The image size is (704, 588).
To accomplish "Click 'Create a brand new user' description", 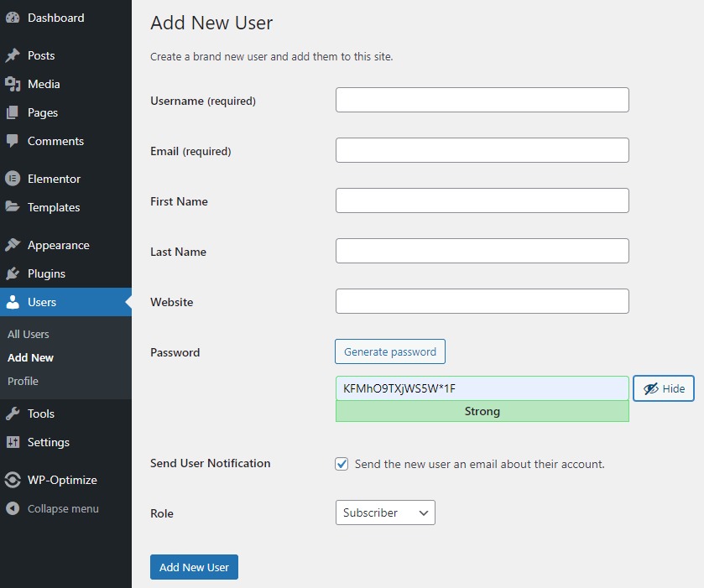I will 272,56.
